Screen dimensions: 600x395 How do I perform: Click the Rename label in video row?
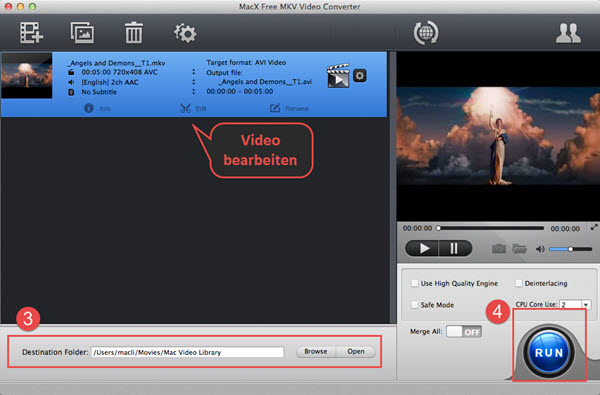tap(297, 109)
